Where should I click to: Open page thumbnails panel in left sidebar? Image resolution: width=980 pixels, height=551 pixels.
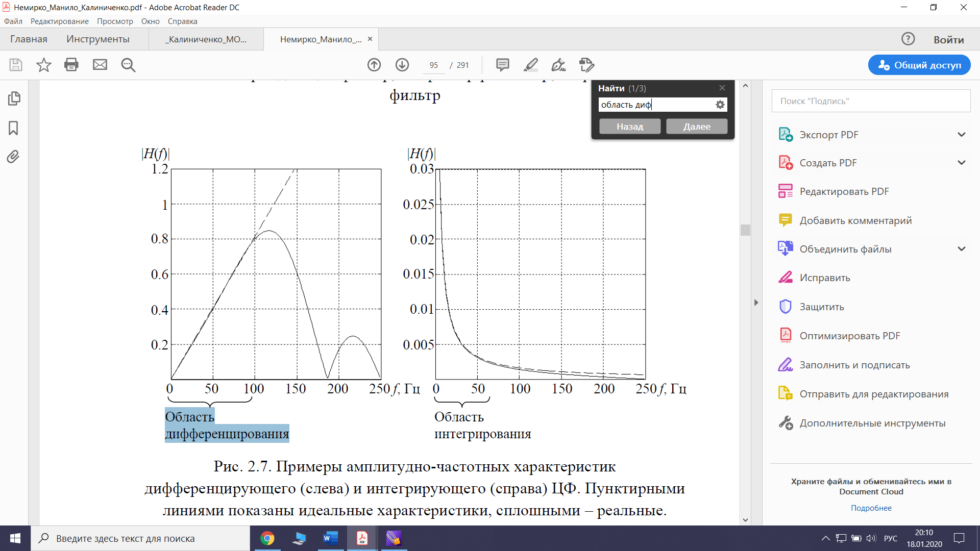click(14, 98)
